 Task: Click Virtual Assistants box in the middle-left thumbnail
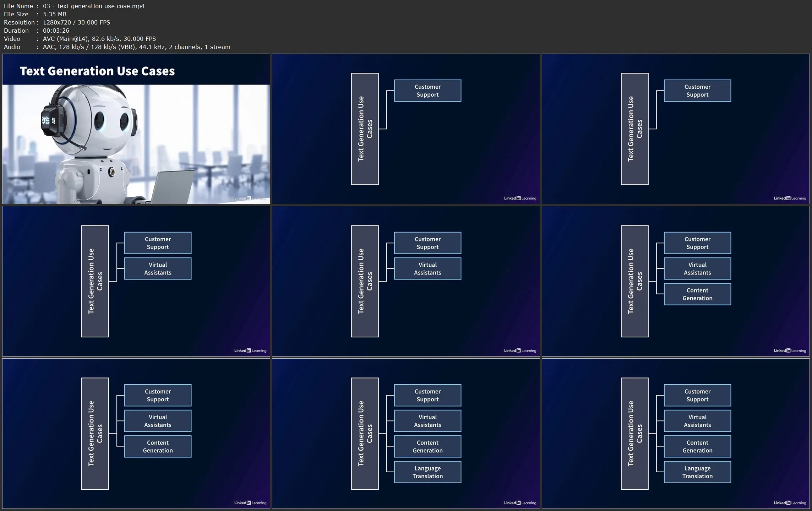158,268
